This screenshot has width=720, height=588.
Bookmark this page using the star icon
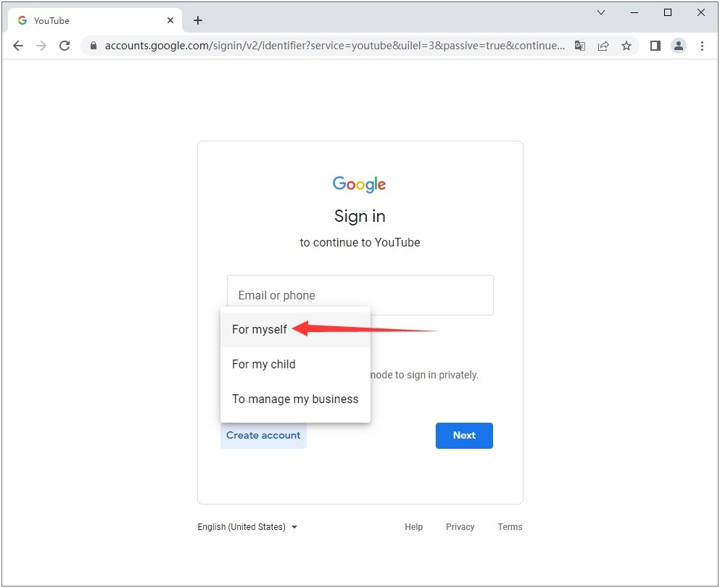pyautogui.click(x=626, y=45)
